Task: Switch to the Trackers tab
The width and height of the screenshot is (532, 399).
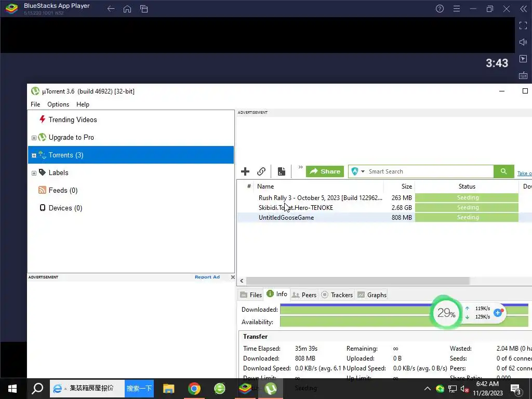Action: [x=337, y=295]
